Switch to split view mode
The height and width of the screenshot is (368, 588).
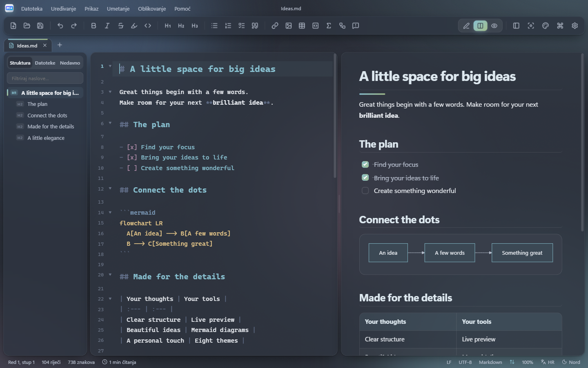[x=480, y=26]
